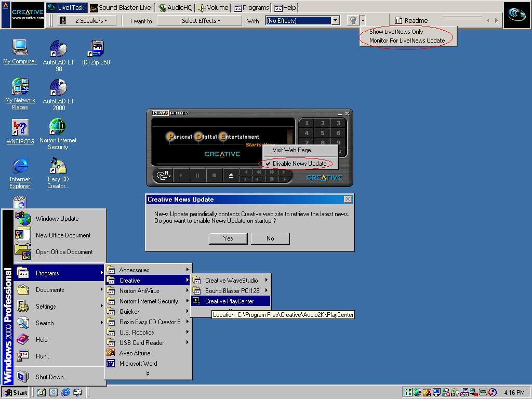Click the Stop button in PlayCenter
This screenshot has height=399, width=532.
coord(214,176)
